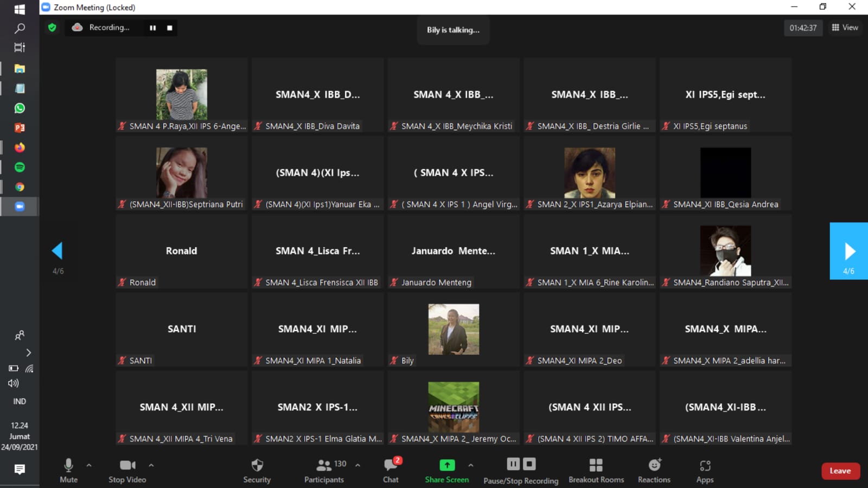This screenshot has width=868, height=488.
Task: Click the red Leave button
Action: point(840,471)
